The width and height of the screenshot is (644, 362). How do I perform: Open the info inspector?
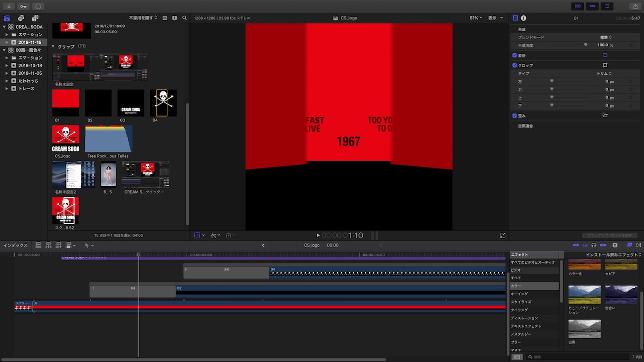point(524,18)
